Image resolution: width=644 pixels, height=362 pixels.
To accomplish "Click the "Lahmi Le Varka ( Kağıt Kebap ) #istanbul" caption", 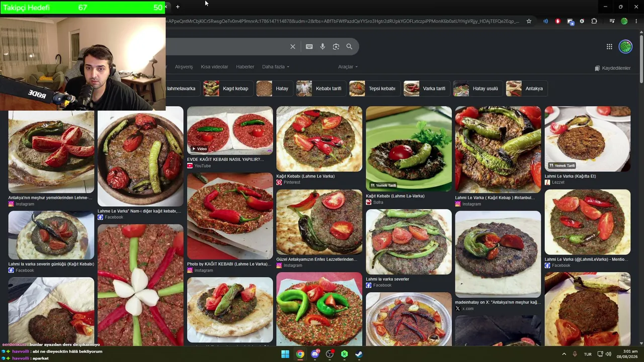I will point(495,198).
